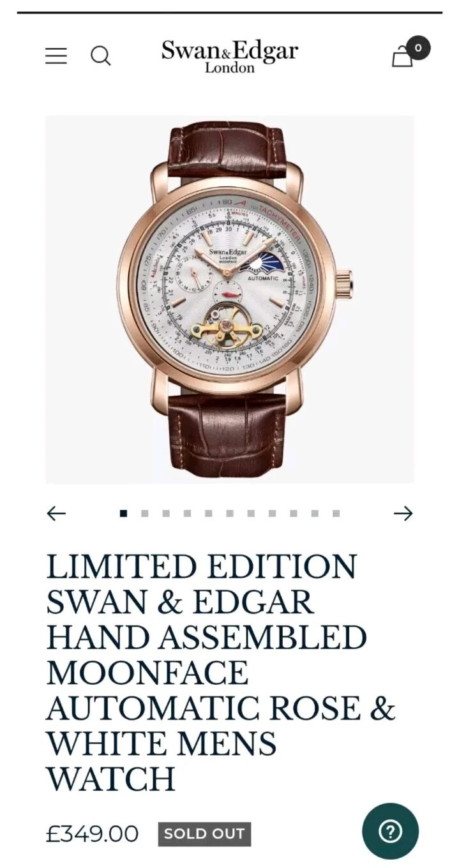Select the second carousel dot

(145, 513)
